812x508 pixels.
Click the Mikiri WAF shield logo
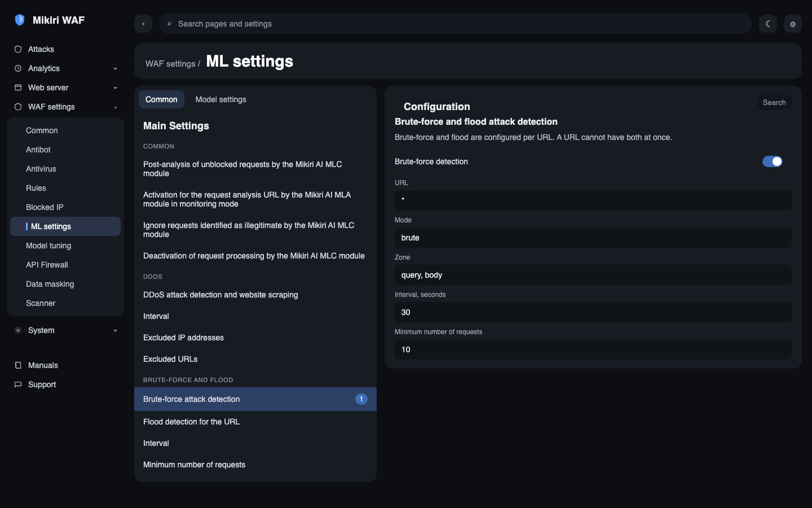tap(20, 20)
